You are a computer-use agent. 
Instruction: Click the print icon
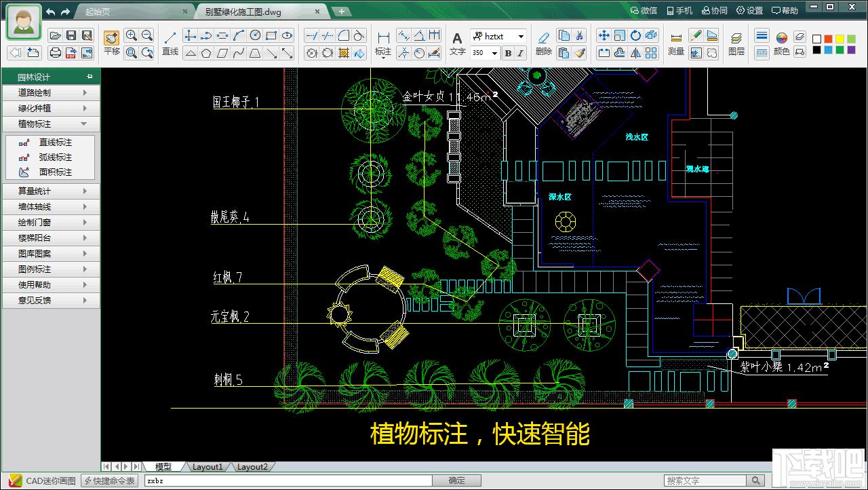coord(56,52)
